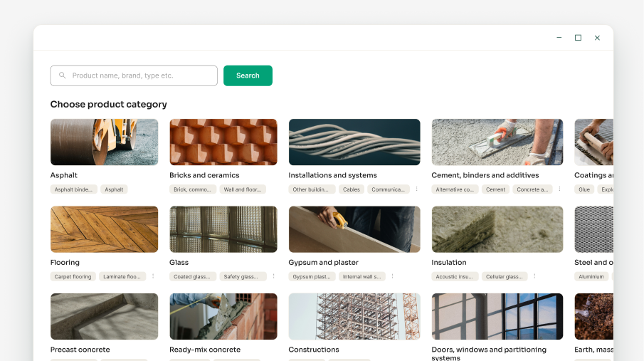This screenshot has width=644, height=361.
Task: Click the 'Asphalt binde...' tag
Action: point(73,189)
